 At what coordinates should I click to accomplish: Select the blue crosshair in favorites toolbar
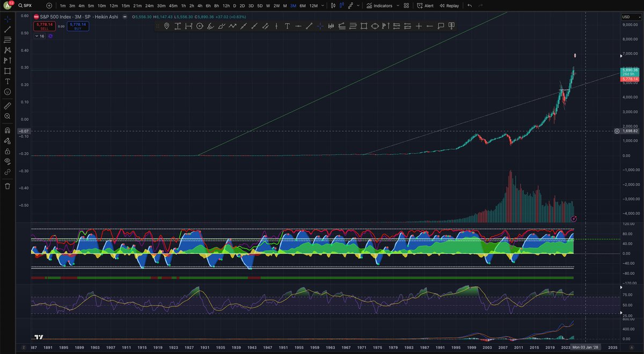tap(320, 26)
